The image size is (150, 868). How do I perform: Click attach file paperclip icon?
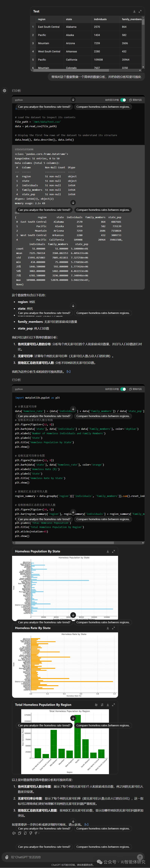7,857
